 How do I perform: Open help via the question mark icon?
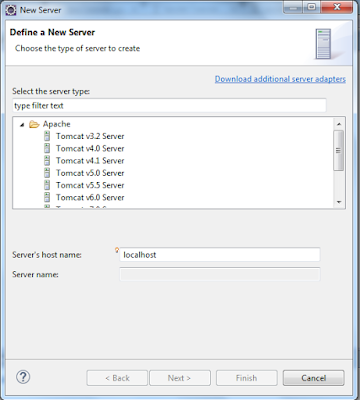pyautogui.click(x=23, y=377)
